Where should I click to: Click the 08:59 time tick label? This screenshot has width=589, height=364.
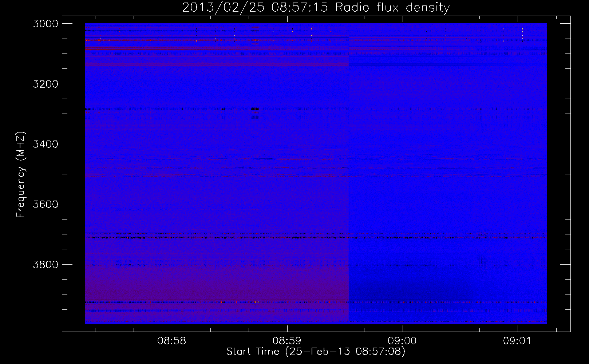pyautogui.click(x=287, y=341)
